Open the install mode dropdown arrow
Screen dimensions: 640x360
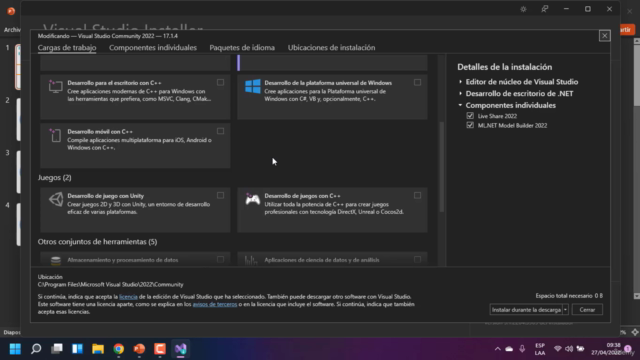coord(565,310)
